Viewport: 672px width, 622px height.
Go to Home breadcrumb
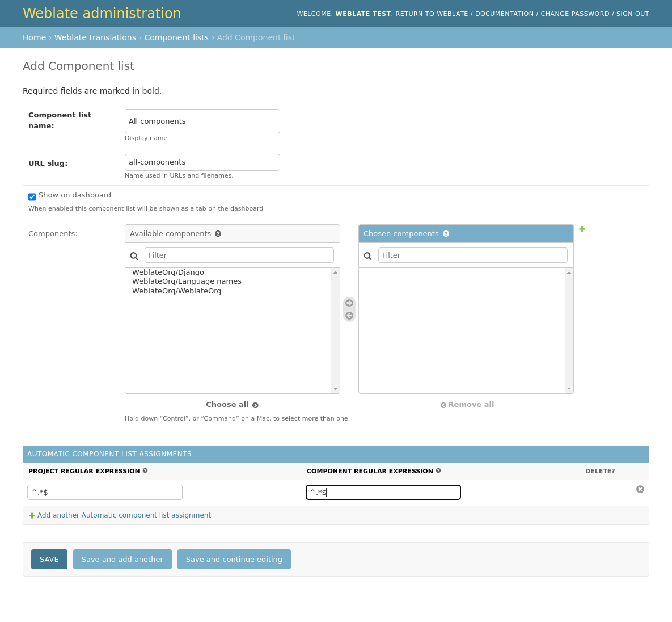[x=34, y=38]
